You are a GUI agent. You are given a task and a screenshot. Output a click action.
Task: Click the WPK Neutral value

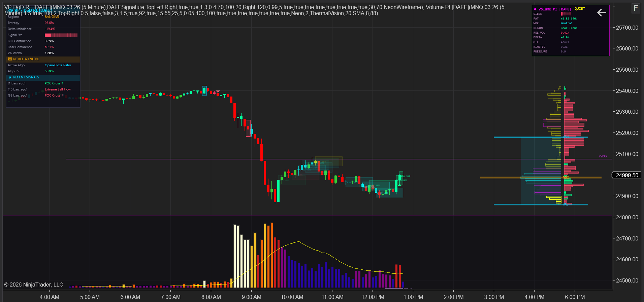(567, 24)
